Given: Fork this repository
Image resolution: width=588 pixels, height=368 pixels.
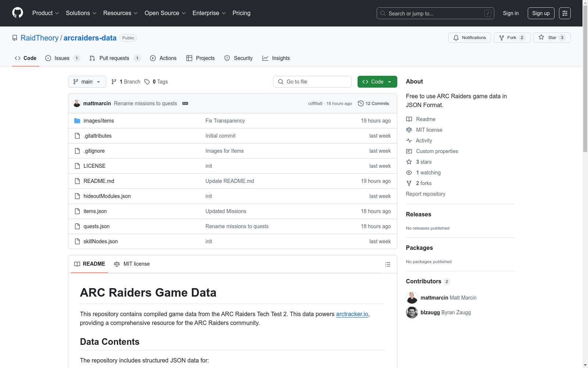Looking at the screenshot, I should (x=512, y=38).
